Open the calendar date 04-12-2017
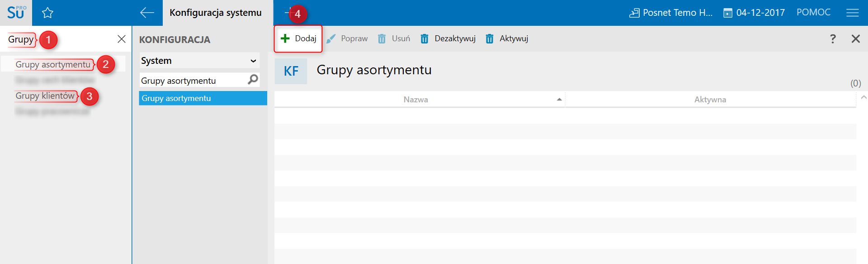Screen dimensions: 868x264 pyautogui.click(x=755, y=13)
